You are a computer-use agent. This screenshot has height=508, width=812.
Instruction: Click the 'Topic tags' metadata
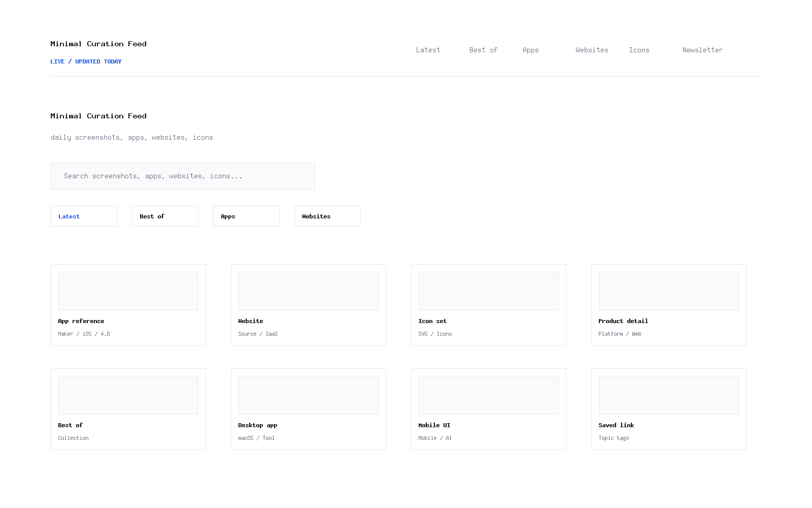coord(614,438)
